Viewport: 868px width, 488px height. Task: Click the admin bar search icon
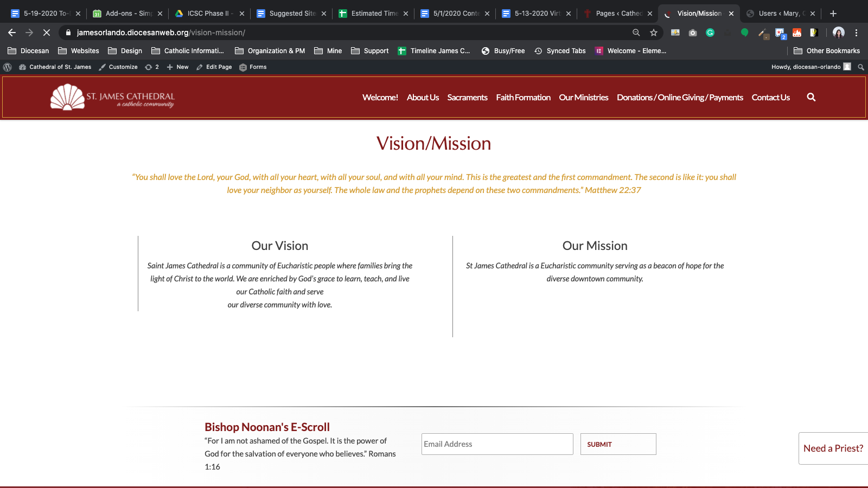860,67
